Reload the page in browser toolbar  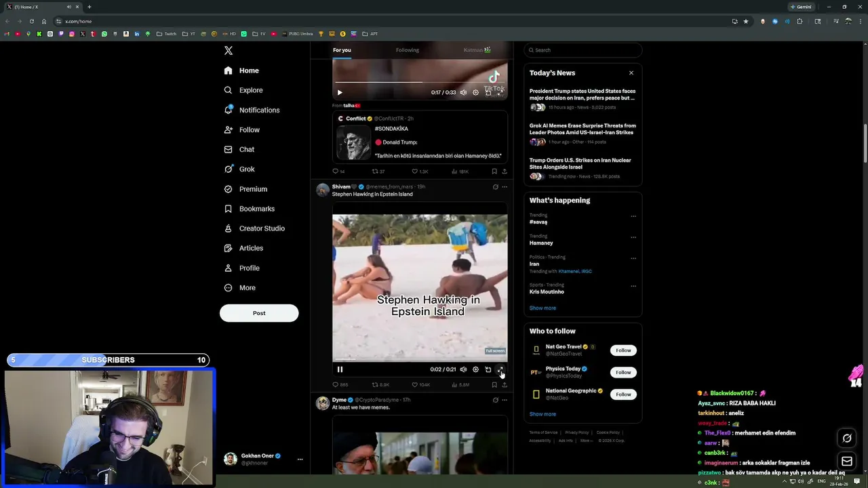tap(31, 21)
